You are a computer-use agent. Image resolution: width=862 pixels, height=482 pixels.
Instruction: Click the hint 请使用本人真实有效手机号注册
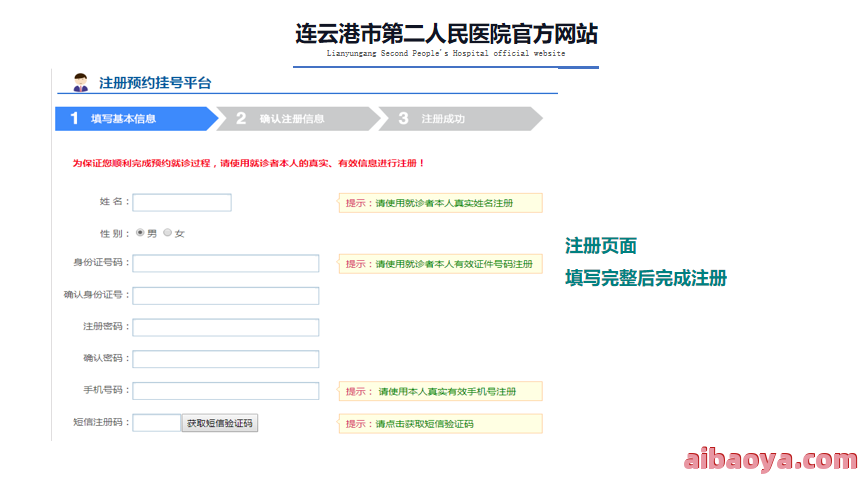pos(440,391)
